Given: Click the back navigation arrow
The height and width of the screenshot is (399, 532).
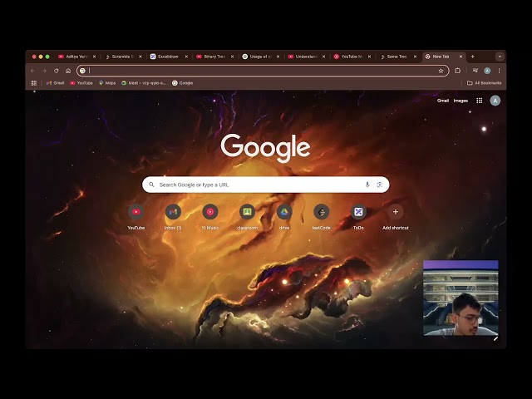Looking at the screenshot, I should 32,71.
